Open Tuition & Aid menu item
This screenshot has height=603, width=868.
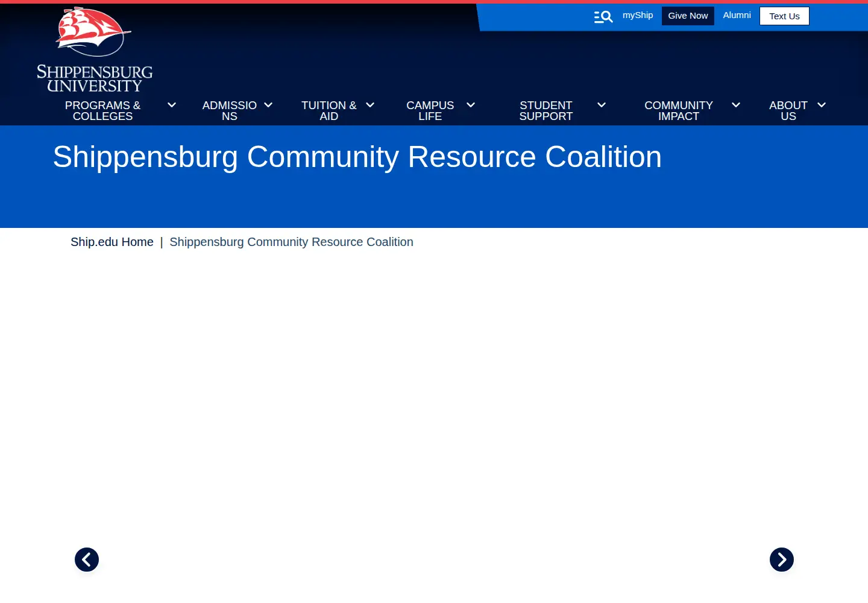329,111
